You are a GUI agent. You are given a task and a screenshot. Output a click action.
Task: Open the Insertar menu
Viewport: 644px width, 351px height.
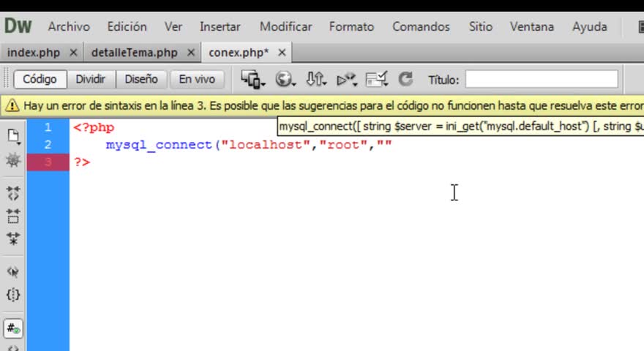pyautogui.click(x=220, y=26)
